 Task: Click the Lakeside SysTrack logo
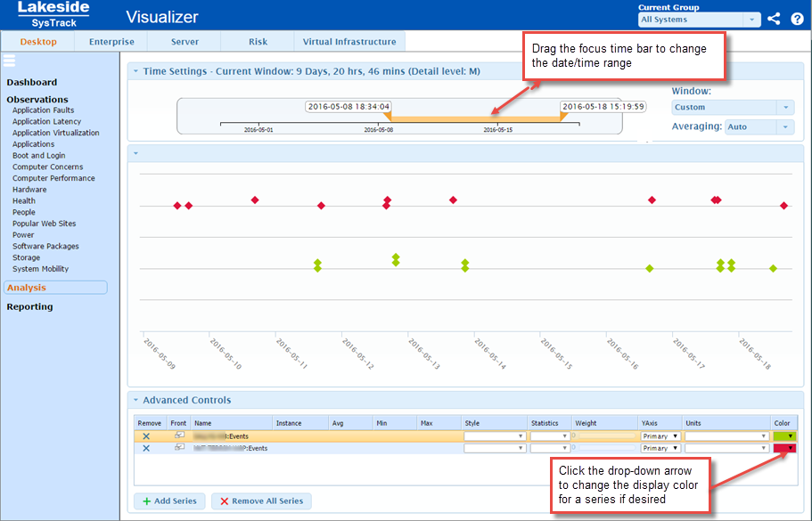click(53, 14)
